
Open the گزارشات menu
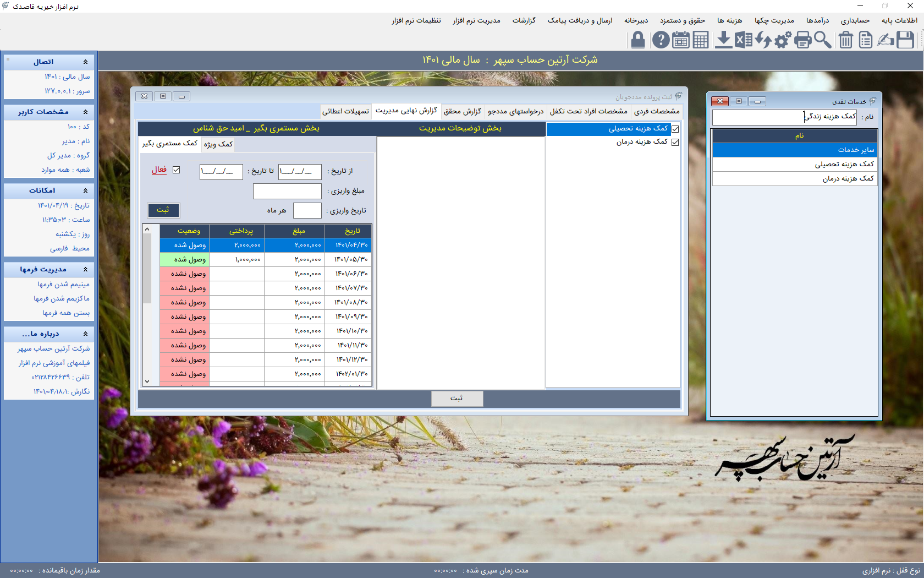point(524,20)
